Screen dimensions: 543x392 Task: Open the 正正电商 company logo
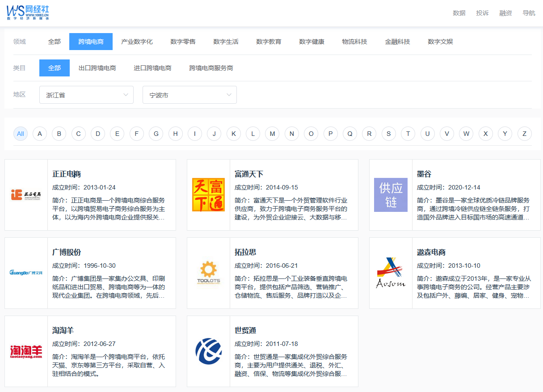[26, 195]
